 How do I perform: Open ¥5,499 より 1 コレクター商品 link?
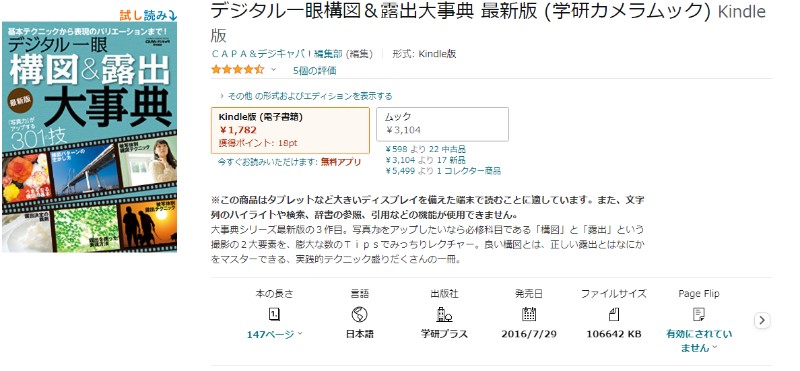(443, 171)
